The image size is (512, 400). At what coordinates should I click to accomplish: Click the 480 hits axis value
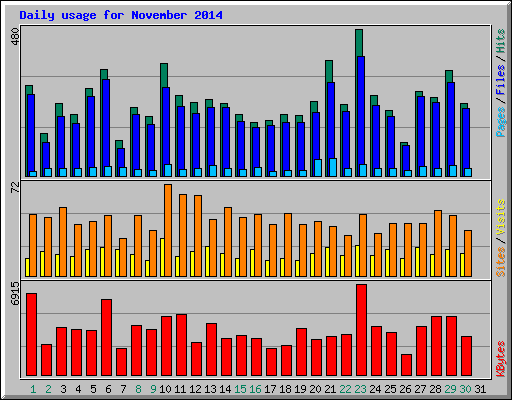coord(15,37)
